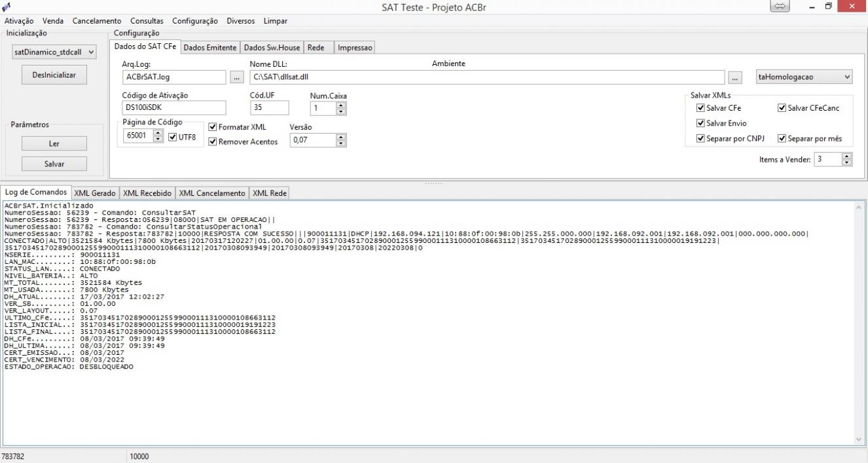Image resolution: width=868 pixels, height=463 pixels.
Task: Click the browse button next to Nome DLL
Action: click(736, 77)
